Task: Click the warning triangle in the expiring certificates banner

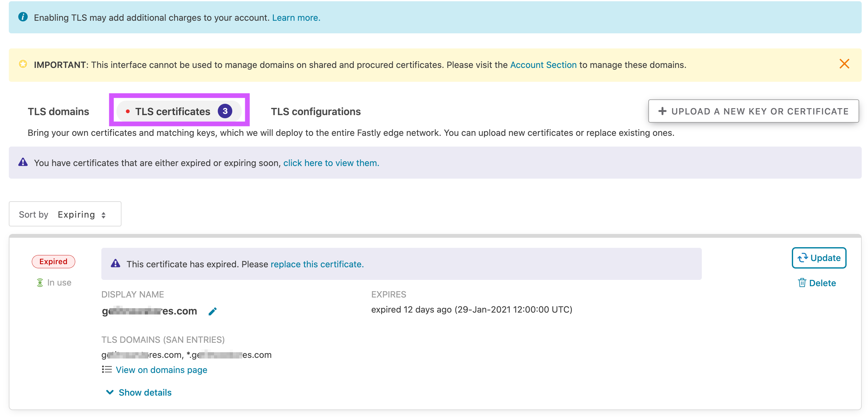Action: coord(23,162)
